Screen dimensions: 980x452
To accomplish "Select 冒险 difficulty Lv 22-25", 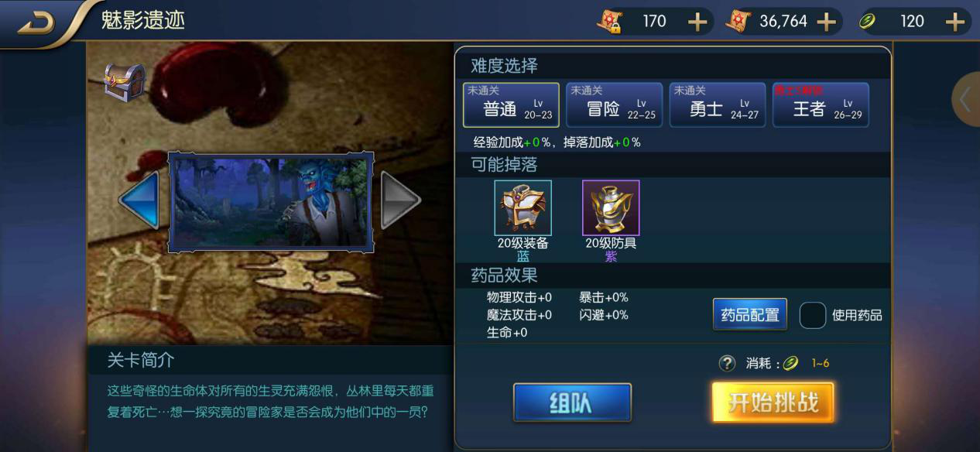I will (x=614, y=104).
